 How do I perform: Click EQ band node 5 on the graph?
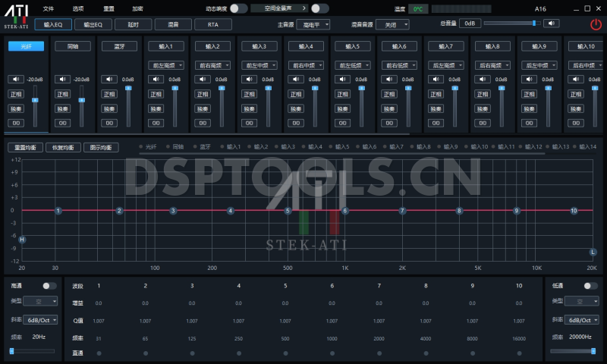(288, 211)
